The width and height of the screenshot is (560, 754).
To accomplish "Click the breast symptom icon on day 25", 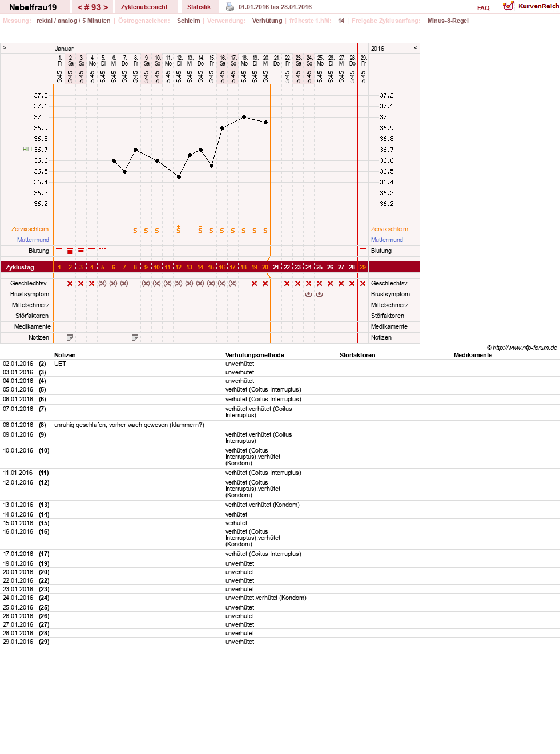I will 320,295.
